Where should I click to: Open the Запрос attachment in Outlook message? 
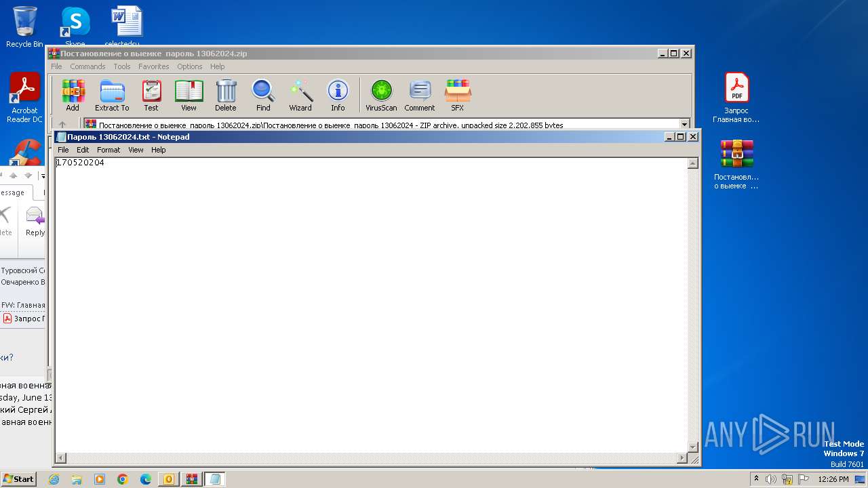pyautogui.click(x=24, y=319)
